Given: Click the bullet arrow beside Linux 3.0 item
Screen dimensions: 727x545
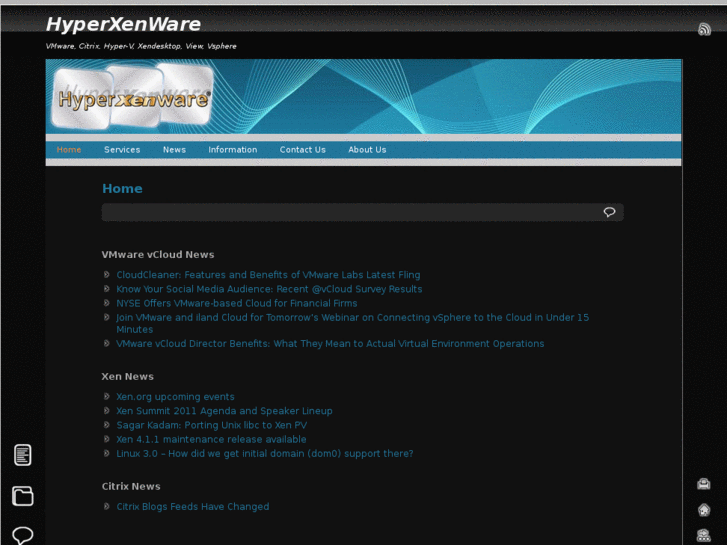Looking at the screenshot, I should [x=107, y=453].
